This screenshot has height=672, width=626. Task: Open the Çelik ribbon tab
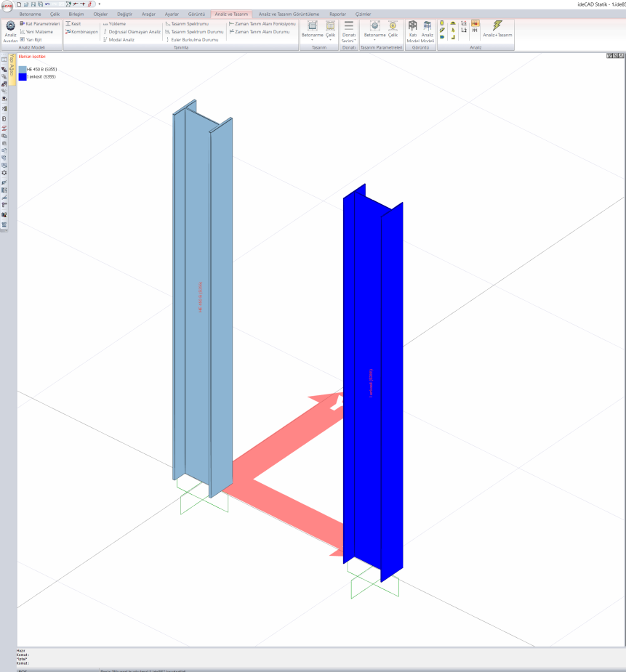(55, 14)
